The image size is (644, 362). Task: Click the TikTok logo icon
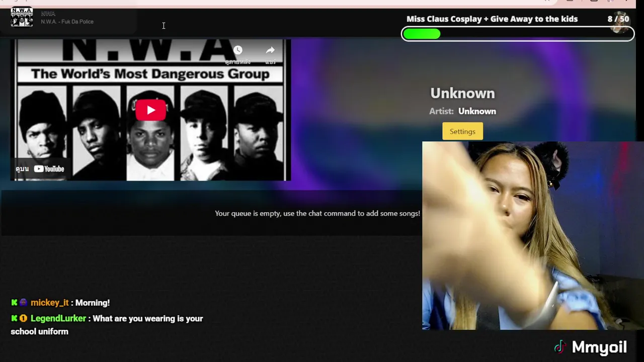(x=560, y=347)
